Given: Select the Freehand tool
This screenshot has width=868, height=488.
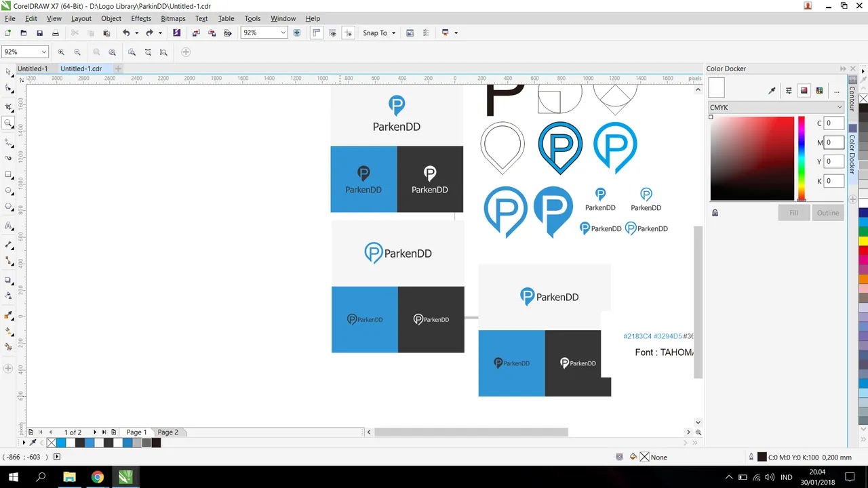Looking at the screenshot, I should click(8, 142).
